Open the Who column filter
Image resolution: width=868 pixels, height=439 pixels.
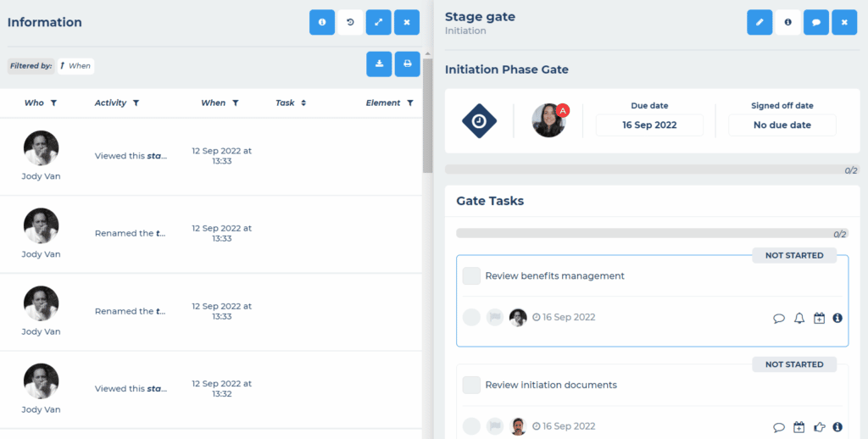click(x=53, y=103)
